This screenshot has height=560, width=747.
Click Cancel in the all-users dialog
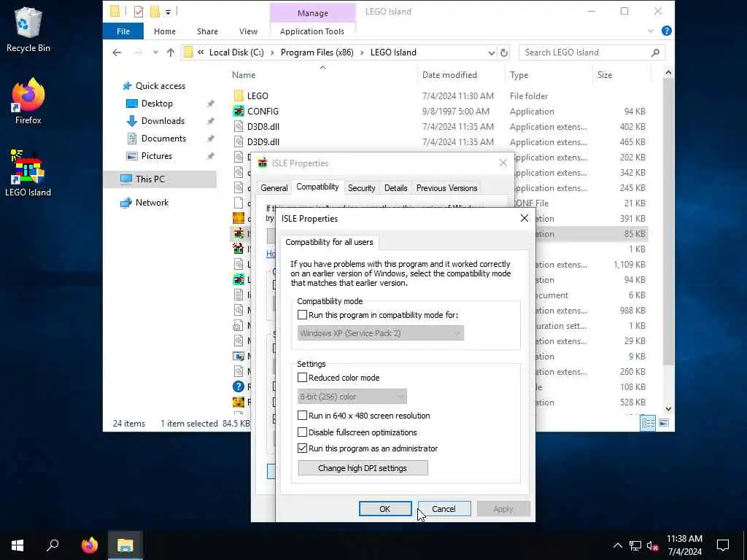(444, 509)
